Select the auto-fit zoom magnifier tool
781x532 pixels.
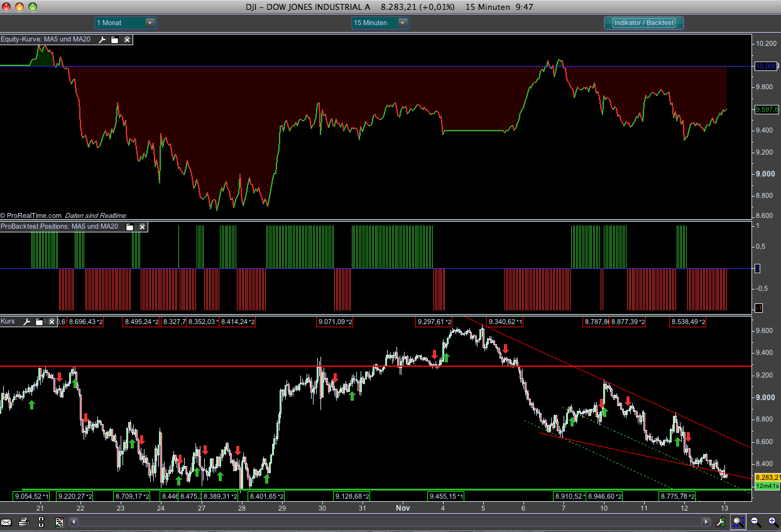pos(739,521)
